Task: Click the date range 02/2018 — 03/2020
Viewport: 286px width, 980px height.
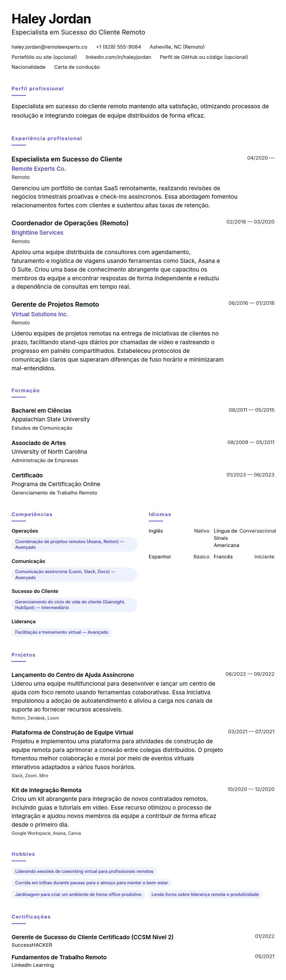Action: (x=250, y=222)
